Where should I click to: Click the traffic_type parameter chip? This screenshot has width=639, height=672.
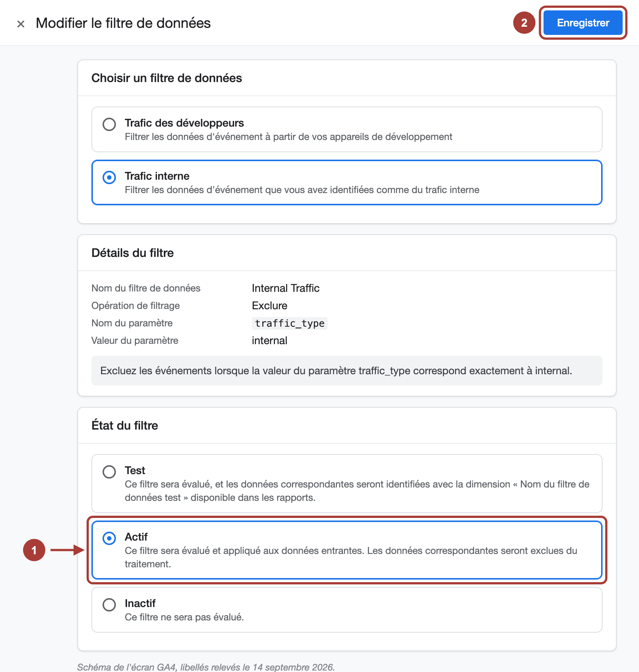pyautogui.click(x=290, y=323)
